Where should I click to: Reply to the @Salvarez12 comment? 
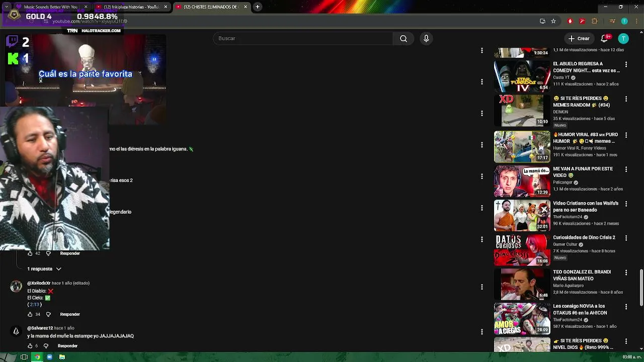67,346
